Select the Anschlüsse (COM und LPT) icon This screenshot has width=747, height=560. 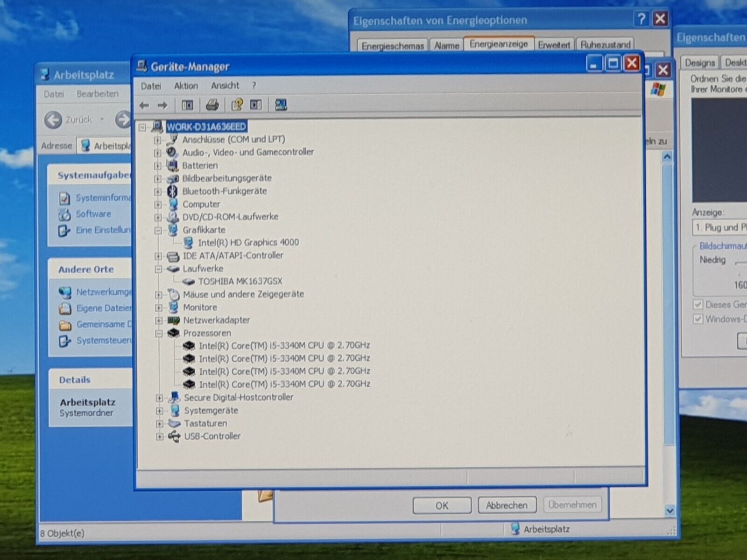(x=173, y=139)
